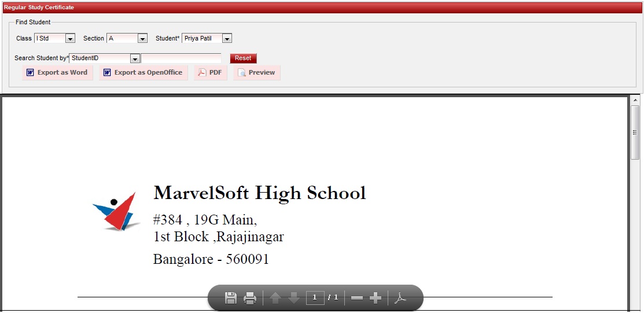Click the search student text field
Viewport: 644px width, 313px height.
point(181,58)
